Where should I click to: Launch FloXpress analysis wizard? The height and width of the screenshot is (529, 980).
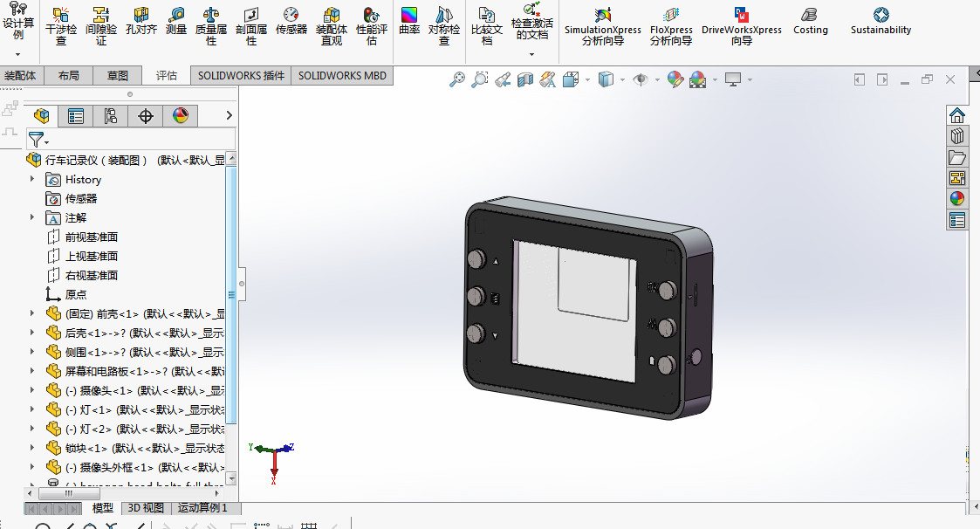pos(671,26)
